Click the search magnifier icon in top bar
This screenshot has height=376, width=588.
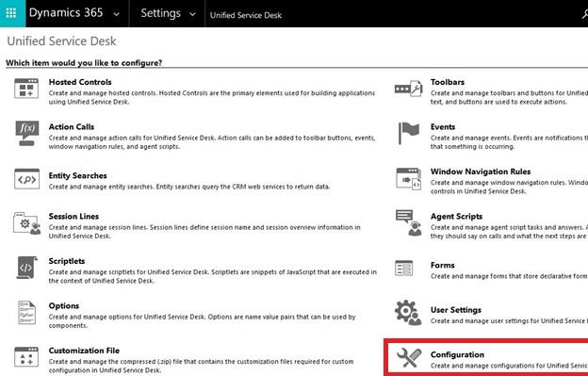point(584,14)
